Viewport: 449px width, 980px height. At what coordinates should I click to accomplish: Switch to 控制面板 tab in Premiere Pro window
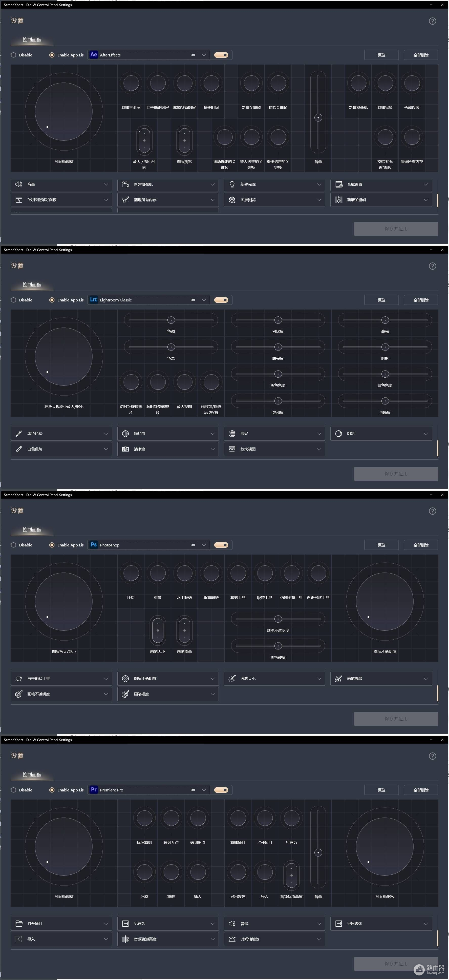coord(32,774)
